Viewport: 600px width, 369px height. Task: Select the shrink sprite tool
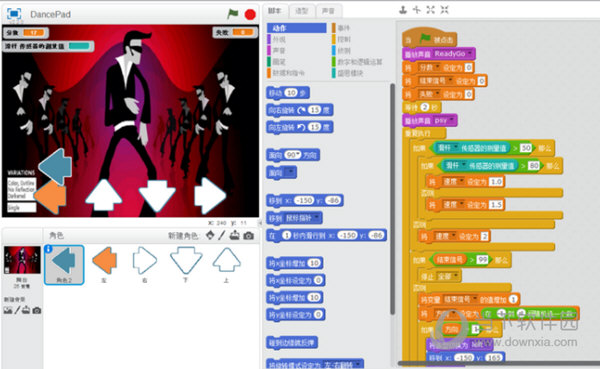(444, 10)
